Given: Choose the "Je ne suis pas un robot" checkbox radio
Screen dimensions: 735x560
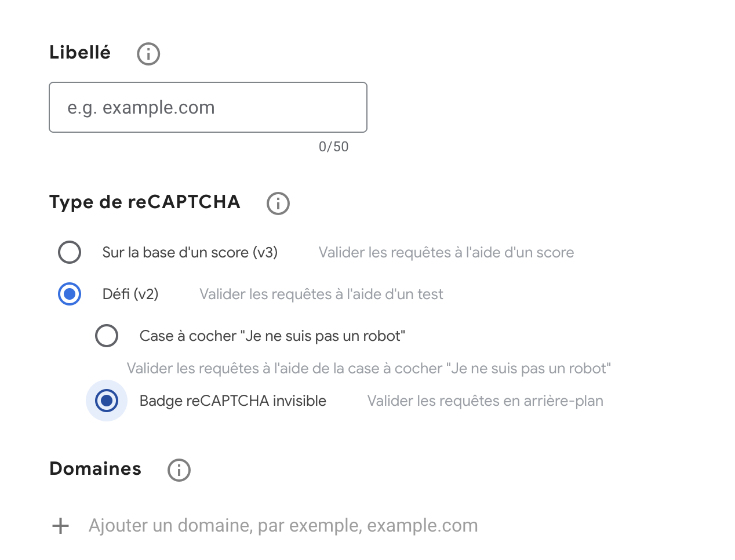Looking at the screenshot, I should (107, 336).
